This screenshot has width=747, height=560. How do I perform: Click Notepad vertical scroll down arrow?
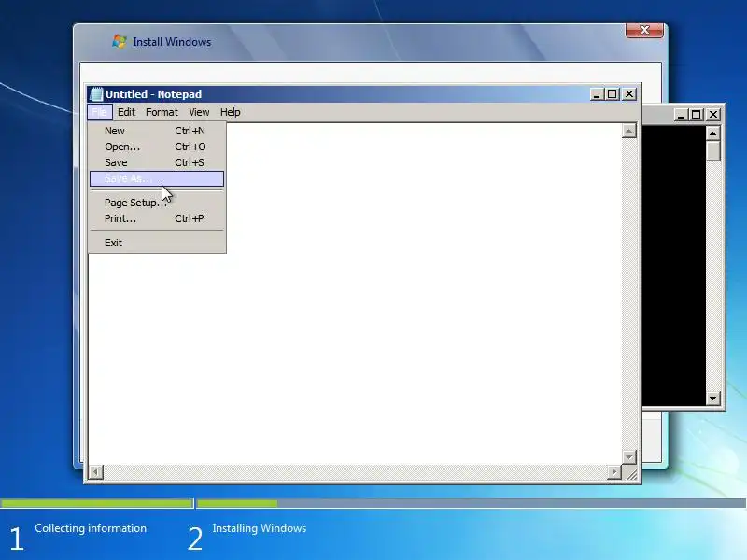point(628,457)
